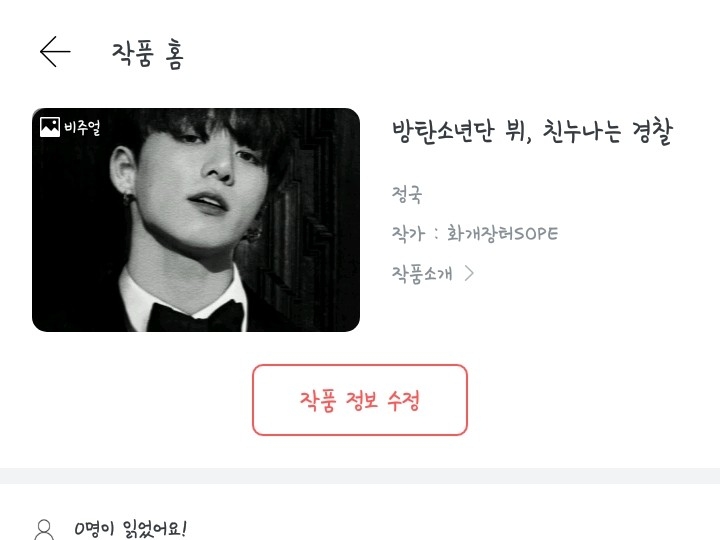
Task: Click the title 방탄소년단 뷔, 친누나는 경찰
Action: (532, 131)
